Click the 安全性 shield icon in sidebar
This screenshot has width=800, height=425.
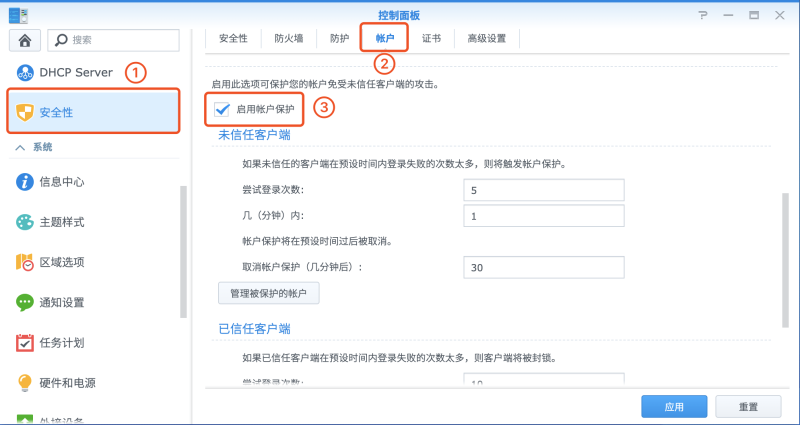pos(25,112)
